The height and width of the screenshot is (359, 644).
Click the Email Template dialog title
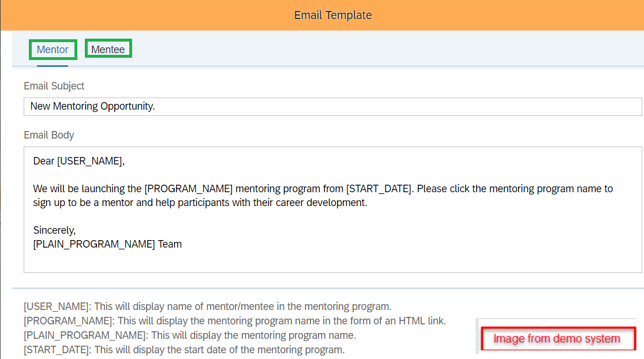point(333,15)
